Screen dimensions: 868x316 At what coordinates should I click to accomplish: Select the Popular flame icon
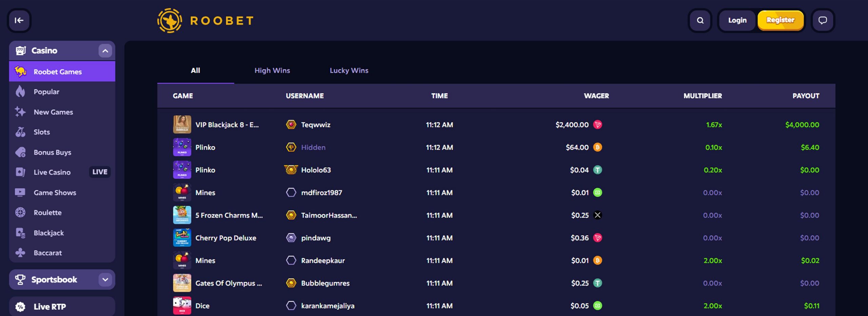click(x=20, y=92)
